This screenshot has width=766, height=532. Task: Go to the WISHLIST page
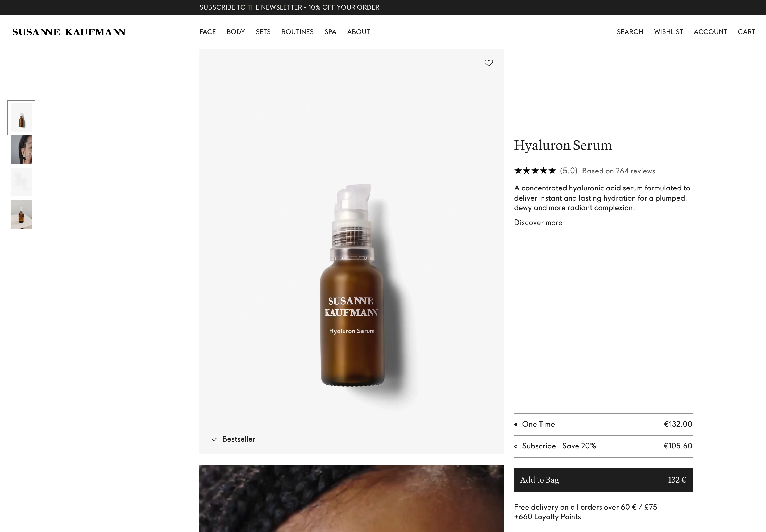pyautogui.click(x=668, y=32)
